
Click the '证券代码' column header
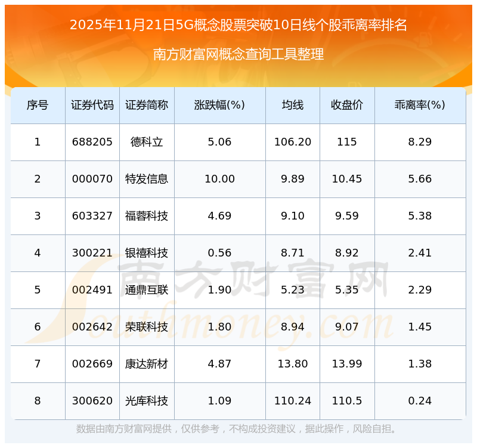coord(92,106)
